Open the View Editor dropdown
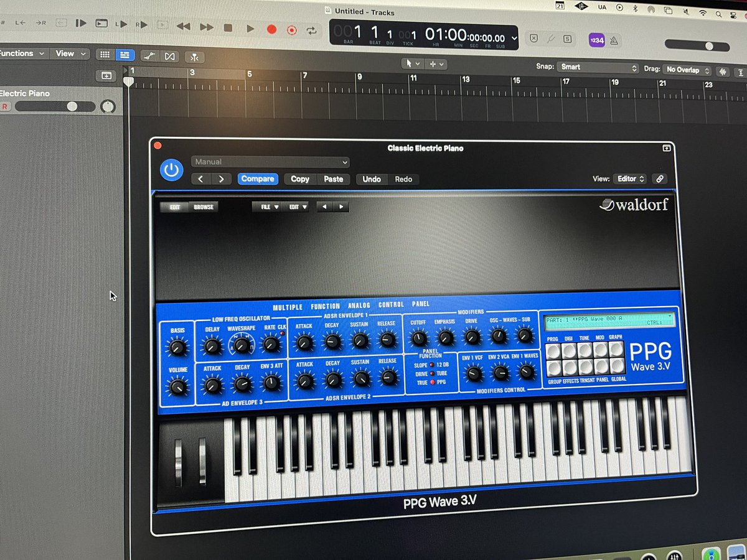The width and height of the screenshot is (747, 560). coord(630,179)
